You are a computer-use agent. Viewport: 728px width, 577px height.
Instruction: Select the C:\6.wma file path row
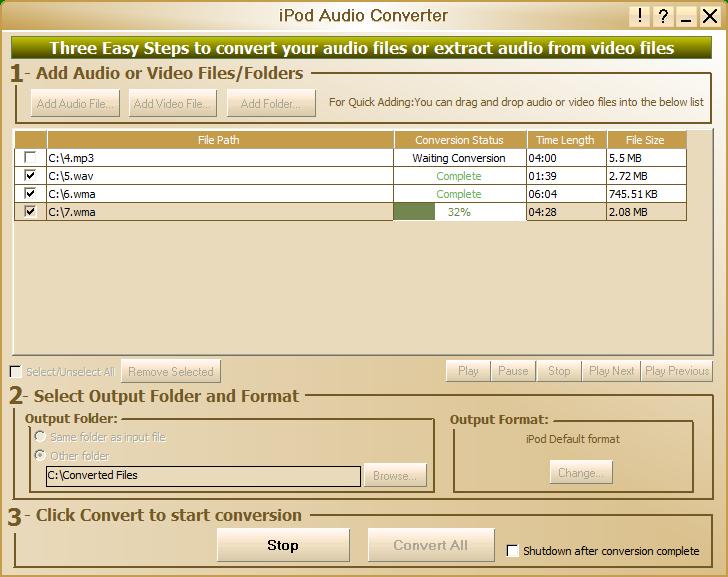pyautogui.click(x=220, y=194)
